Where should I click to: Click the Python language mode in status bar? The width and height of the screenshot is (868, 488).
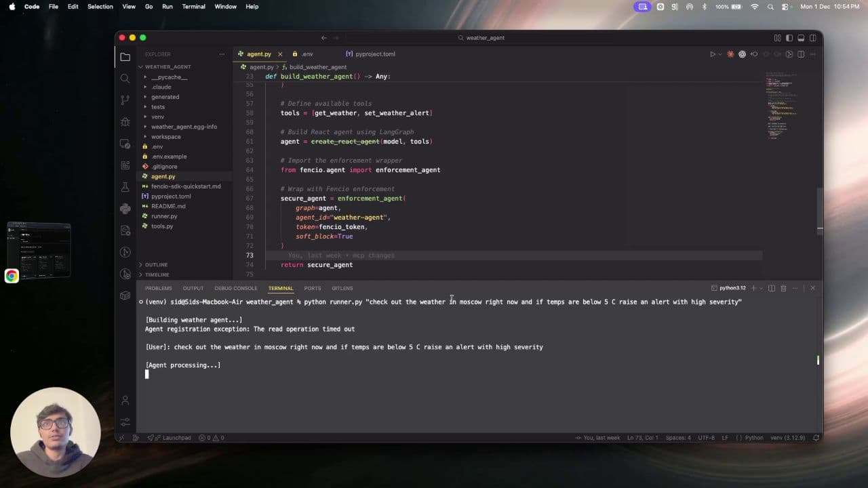point(754,438)
